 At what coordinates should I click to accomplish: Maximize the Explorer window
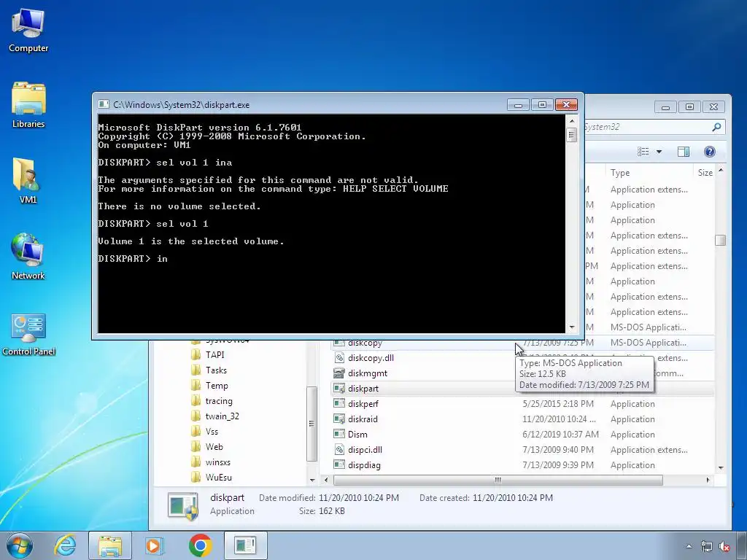point(689,107)
